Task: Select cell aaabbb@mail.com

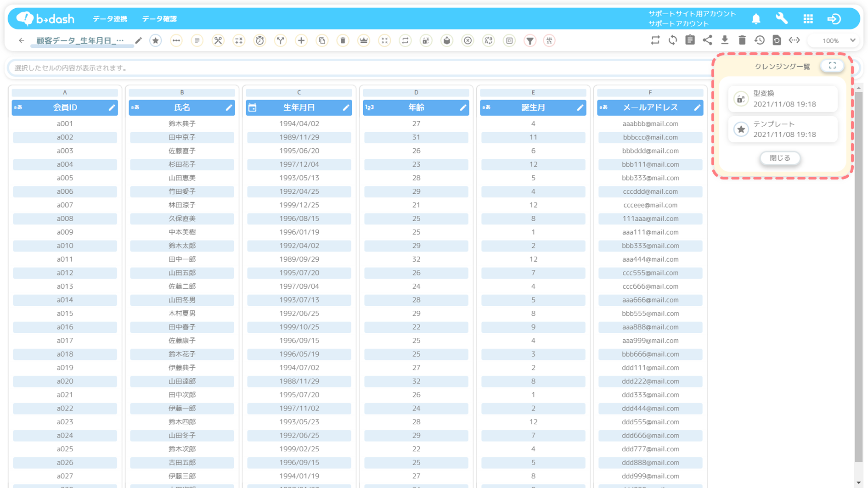Action: pyautogui.click(x=650, y=123)
